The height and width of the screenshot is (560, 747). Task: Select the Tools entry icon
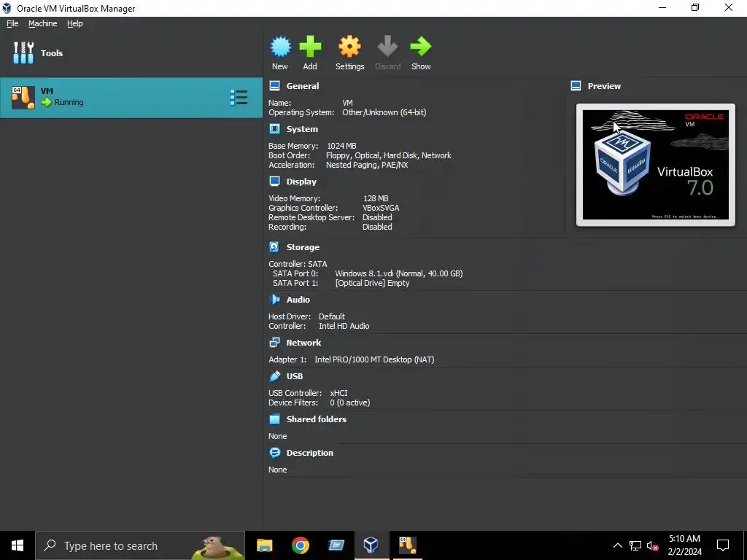tap(23, 52)
